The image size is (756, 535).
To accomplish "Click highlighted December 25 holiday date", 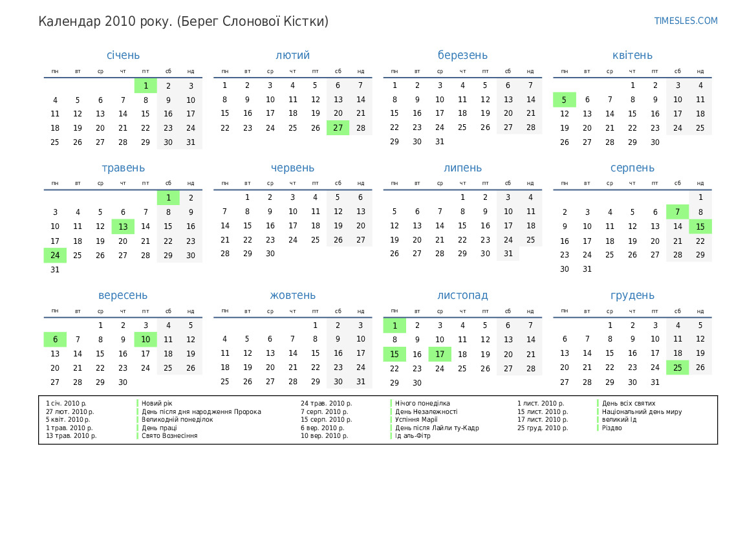I will (677, 367).
